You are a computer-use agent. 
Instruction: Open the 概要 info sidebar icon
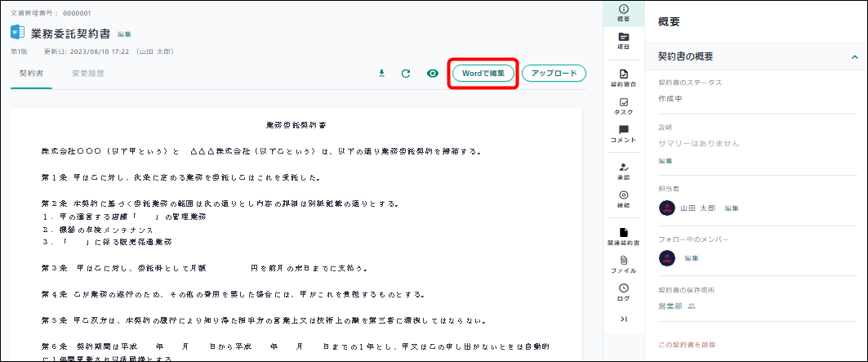point(624,12)
